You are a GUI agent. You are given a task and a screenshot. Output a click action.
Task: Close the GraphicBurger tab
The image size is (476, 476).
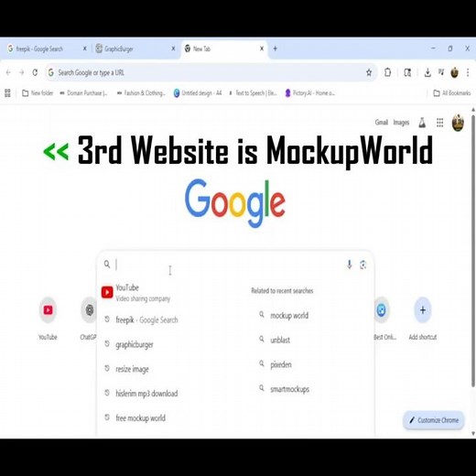click(x=173, y=49)
